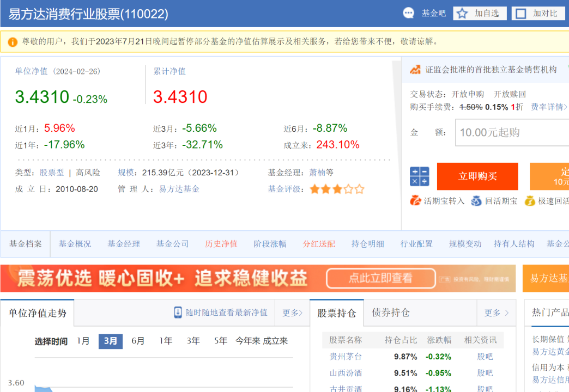The width and height of the screenshot is (569, 392).
Task: Toggle the 加对比 checkbox
Action: [x=521, y=14]
